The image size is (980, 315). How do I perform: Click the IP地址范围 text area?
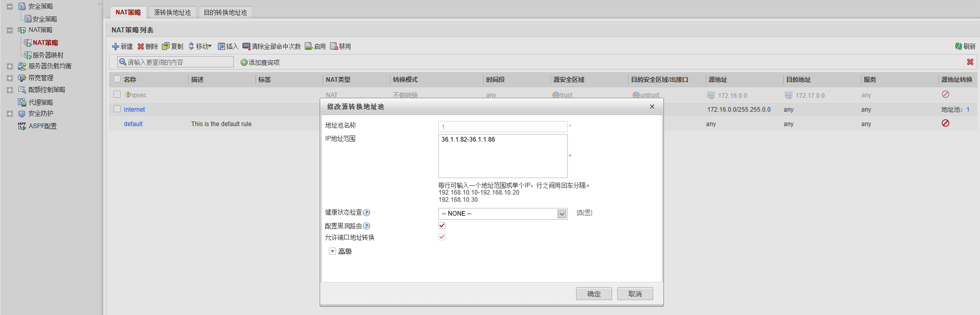(503, 156)
